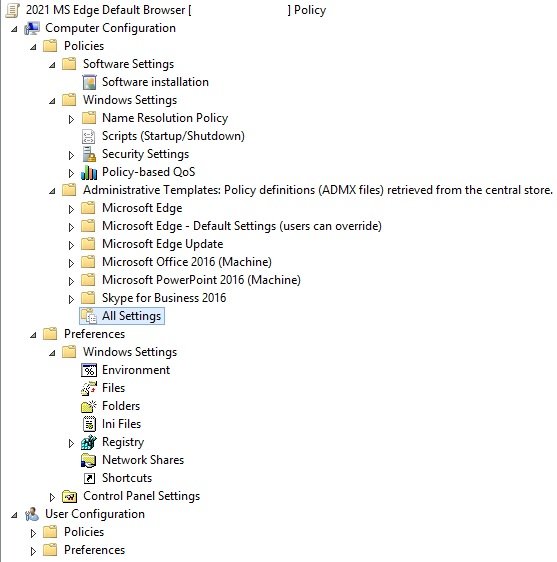Select the All Settings label
557x562 pixels.
pos(132,316)
